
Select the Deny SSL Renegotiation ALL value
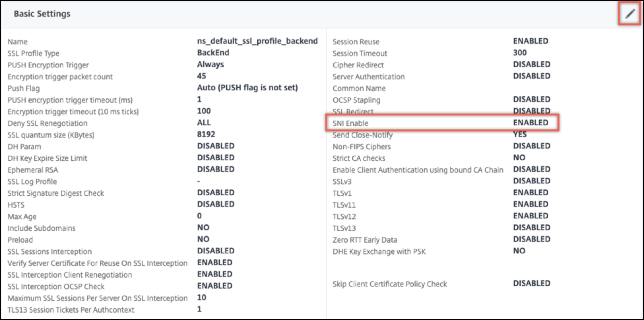(204, 123)
